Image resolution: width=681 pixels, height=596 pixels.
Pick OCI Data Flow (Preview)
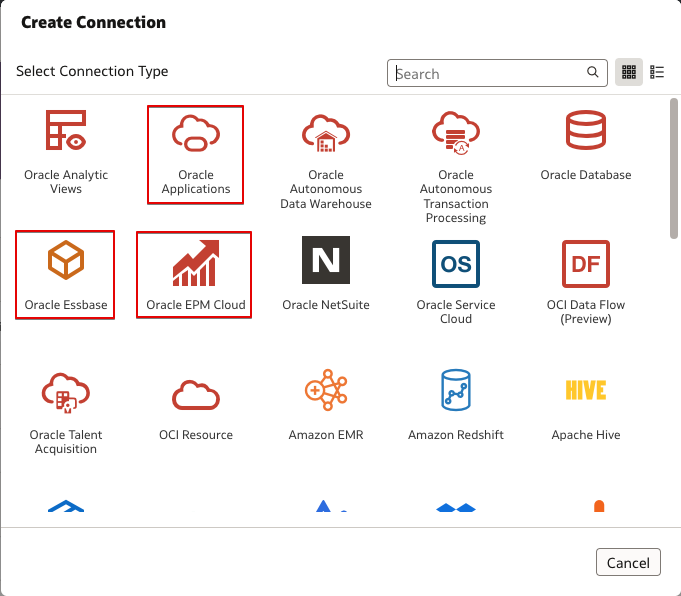click(586, 280)
